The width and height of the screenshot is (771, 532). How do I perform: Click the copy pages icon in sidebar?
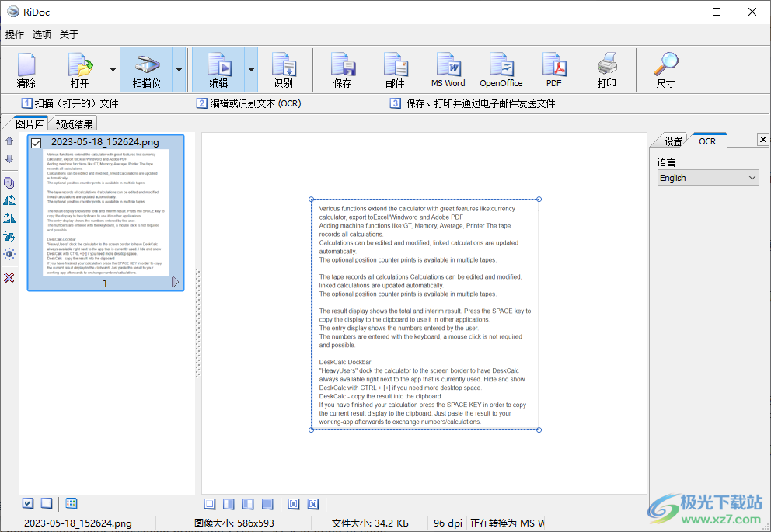(9, 183)
